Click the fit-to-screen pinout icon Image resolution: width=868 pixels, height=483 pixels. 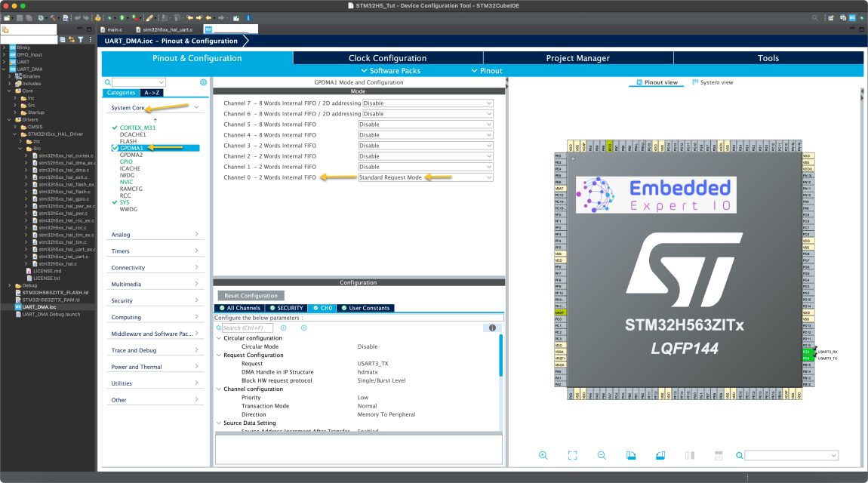[572, 455]
